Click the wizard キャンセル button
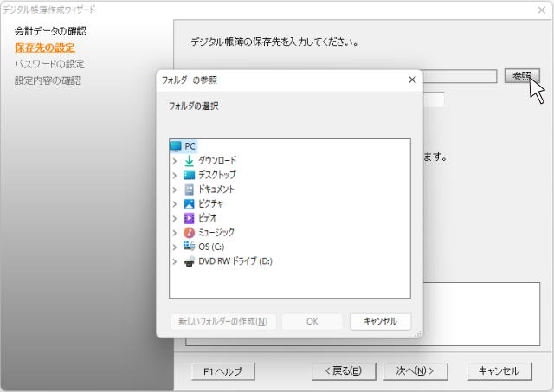 point(499,371)
